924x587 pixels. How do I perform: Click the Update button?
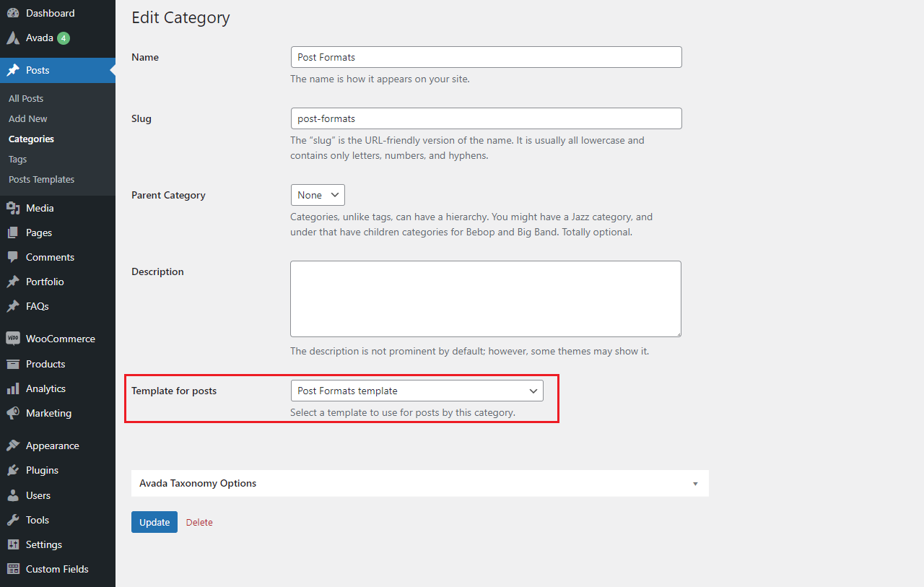tap(154, 522)
